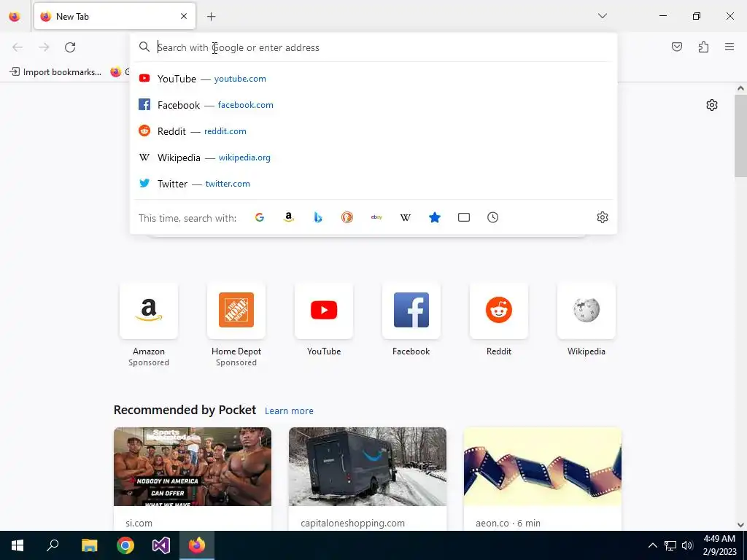Search this time with DuckDuckGo icon
Viewport: 747px width, 560px height.
coord(347,217)
